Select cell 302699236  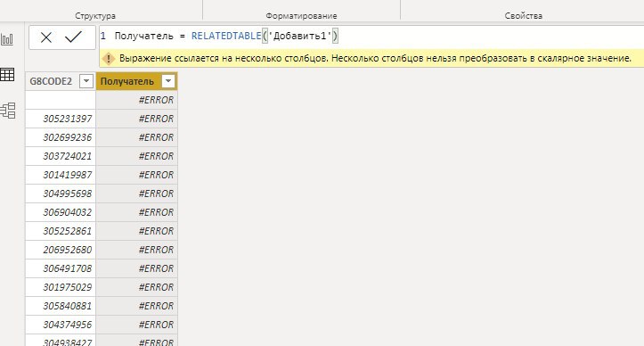61,137
